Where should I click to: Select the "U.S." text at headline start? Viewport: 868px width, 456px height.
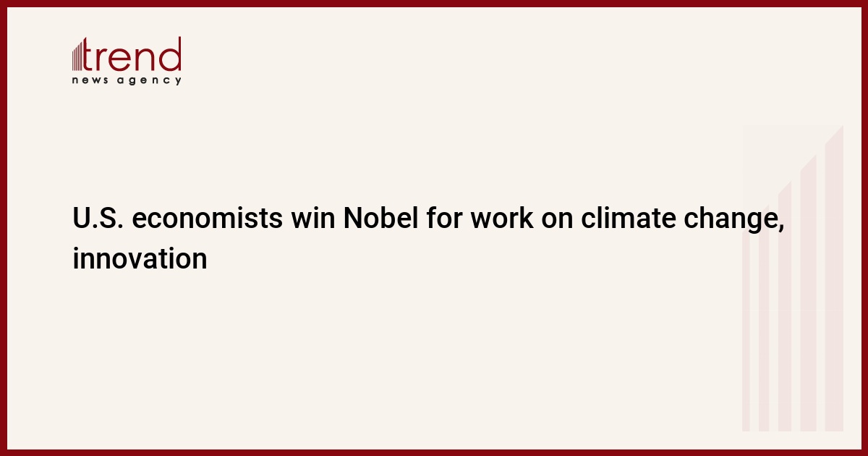pyautogui.click(x=98, y=219)
